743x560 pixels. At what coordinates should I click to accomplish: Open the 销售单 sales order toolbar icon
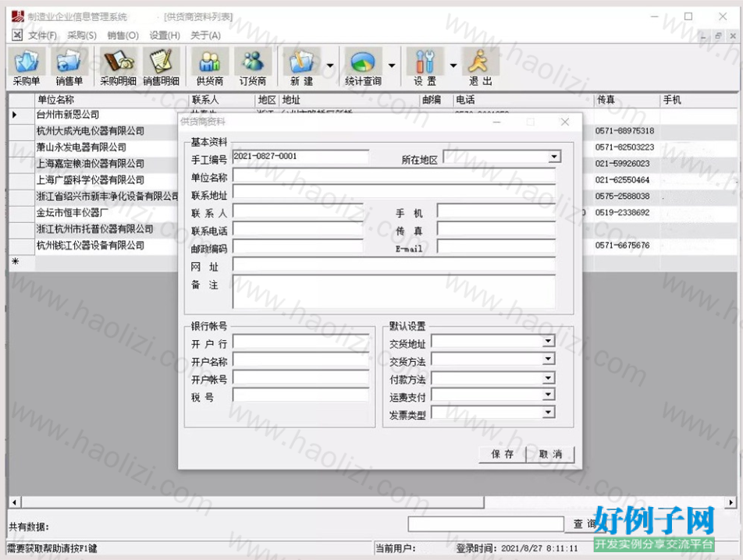click(x=69, y=67)
